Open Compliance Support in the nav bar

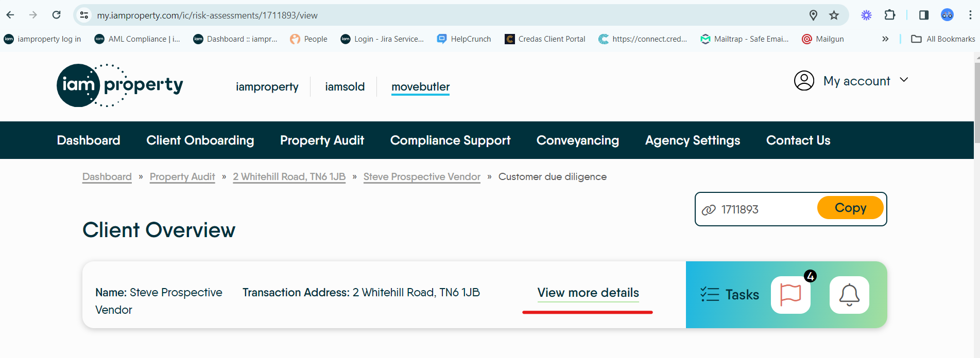[451, 140]
